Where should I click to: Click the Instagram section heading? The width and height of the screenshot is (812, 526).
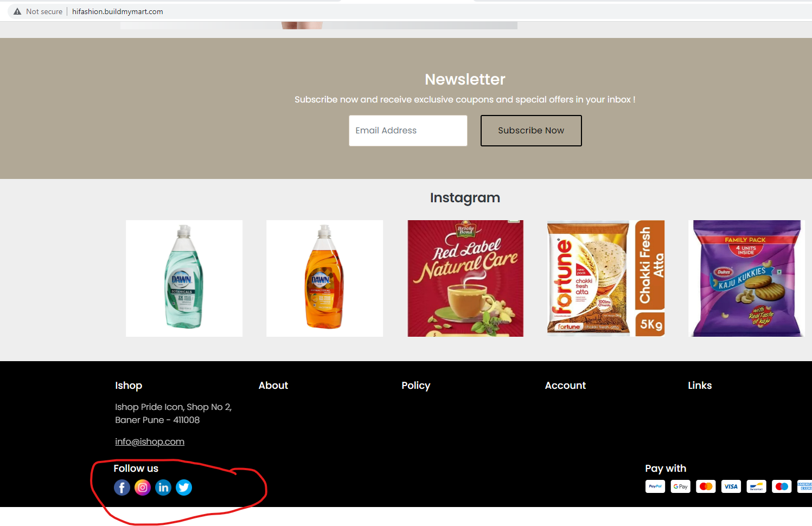[x=465, y=198]
